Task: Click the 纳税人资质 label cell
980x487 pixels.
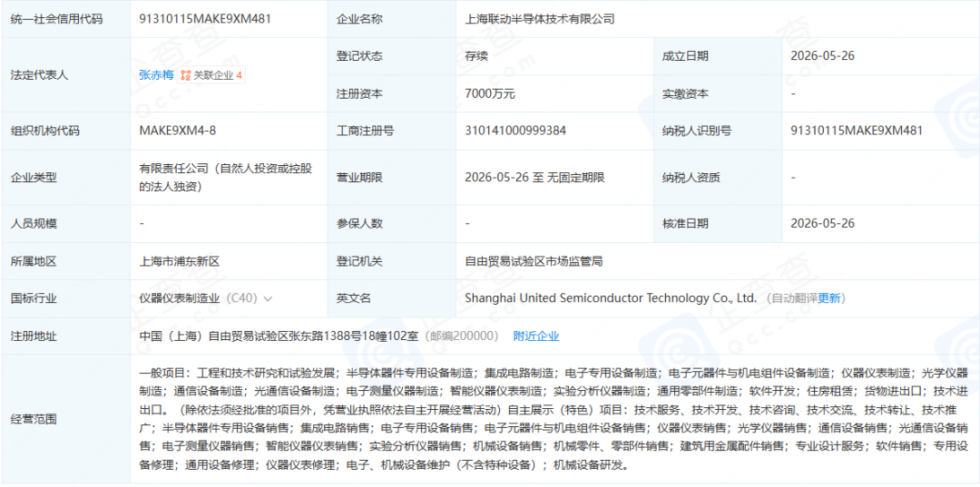Action: click(718, 178)
